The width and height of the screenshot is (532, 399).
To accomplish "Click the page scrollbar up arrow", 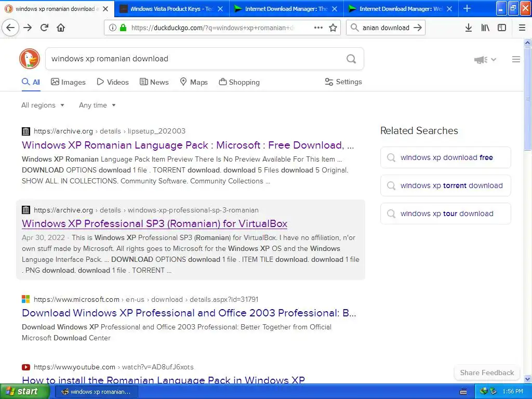I will 528,43.
